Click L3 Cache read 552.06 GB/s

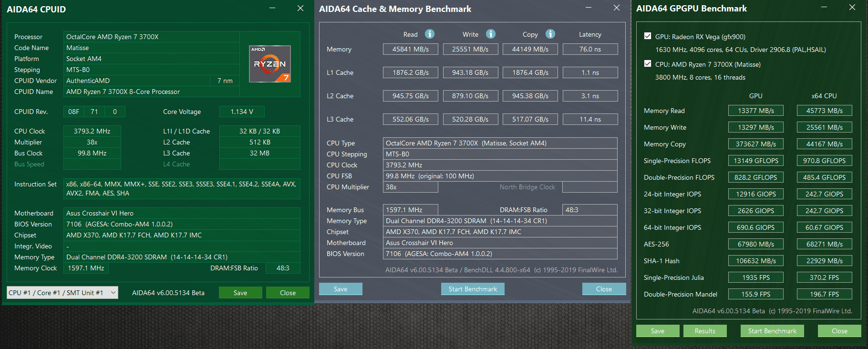click(411, 119)
